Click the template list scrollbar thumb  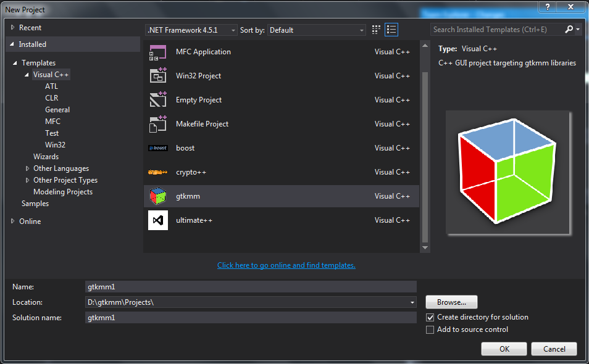click(x=425, y=157)
